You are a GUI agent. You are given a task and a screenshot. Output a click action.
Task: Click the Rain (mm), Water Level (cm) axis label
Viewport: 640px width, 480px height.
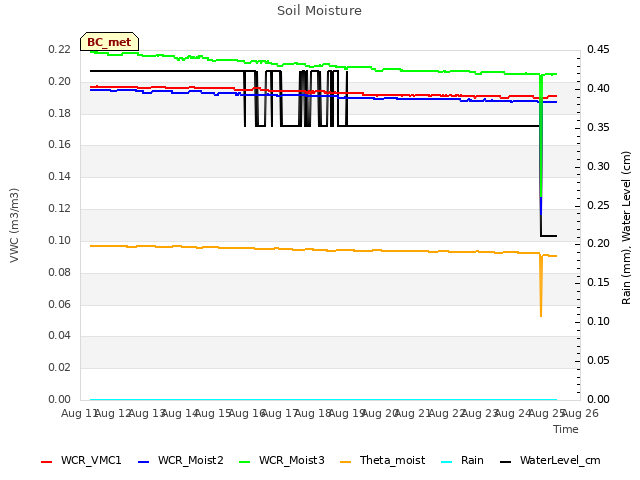click(x=626, y=228)
